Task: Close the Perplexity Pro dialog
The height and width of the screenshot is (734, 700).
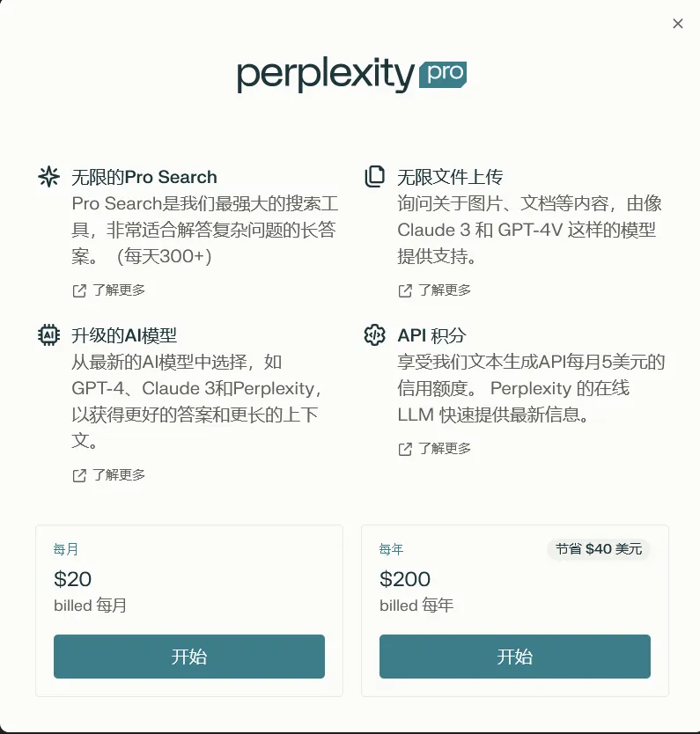Action: click(x=678, y=24)
